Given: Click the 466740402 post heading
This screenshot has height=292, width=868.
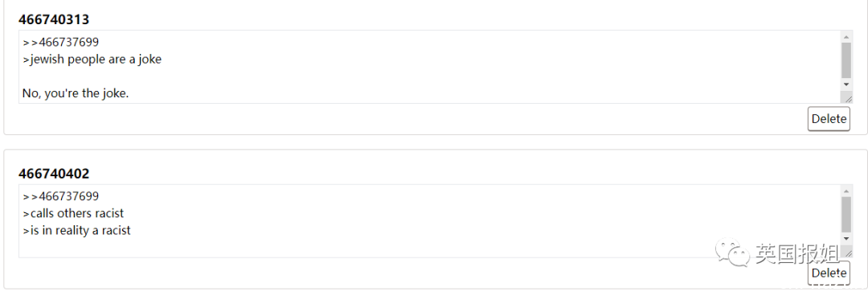Looking at the screenshot, I should coord(54,174).
